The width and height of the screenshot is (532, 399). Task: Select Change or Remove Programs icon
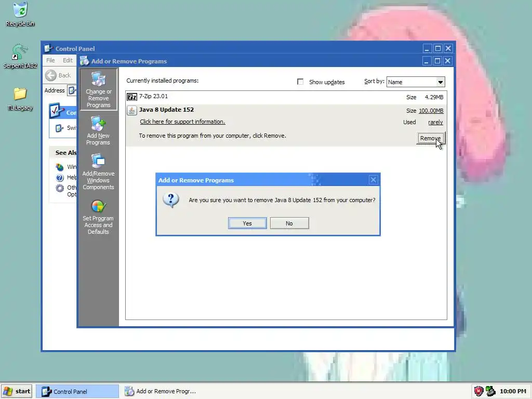point(98,89)
